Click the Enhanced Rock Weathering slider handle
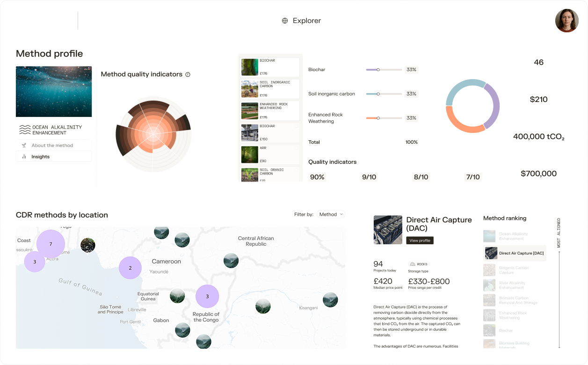 tap(378, 118)
